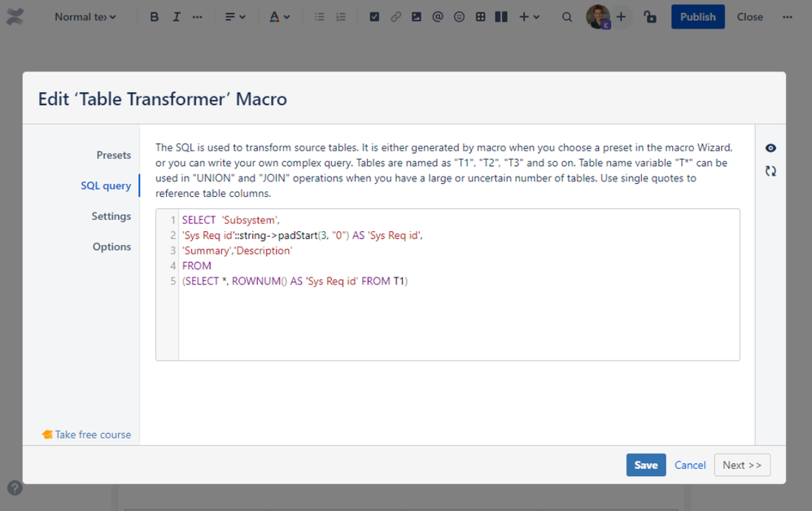Click the SELECT 'Subsystem' line
Image resolution: width=812 pixels, height=511 pixels.
(230, 220)
